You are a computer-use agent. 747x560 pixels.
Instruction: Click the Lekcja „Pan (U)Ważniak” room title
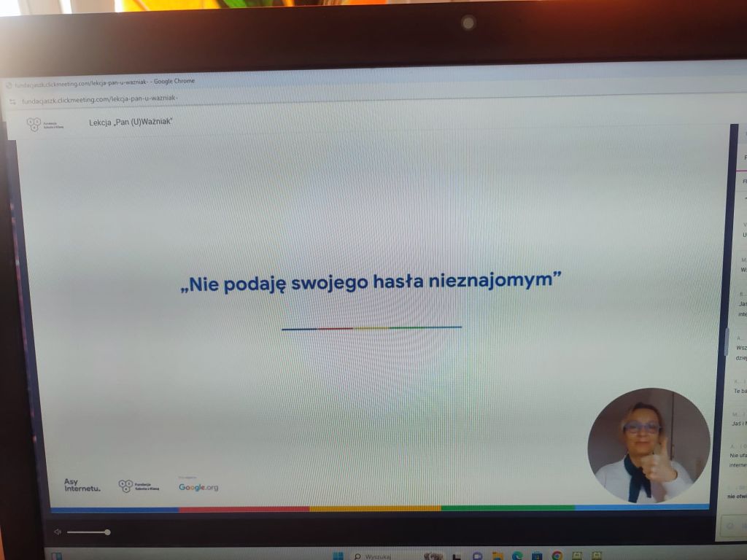(x=131, y=122)
